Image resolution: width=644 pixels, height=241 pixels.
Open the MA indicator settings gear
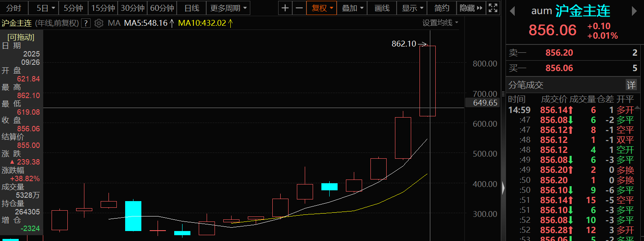pyautogui.click(x=99, y=23)
